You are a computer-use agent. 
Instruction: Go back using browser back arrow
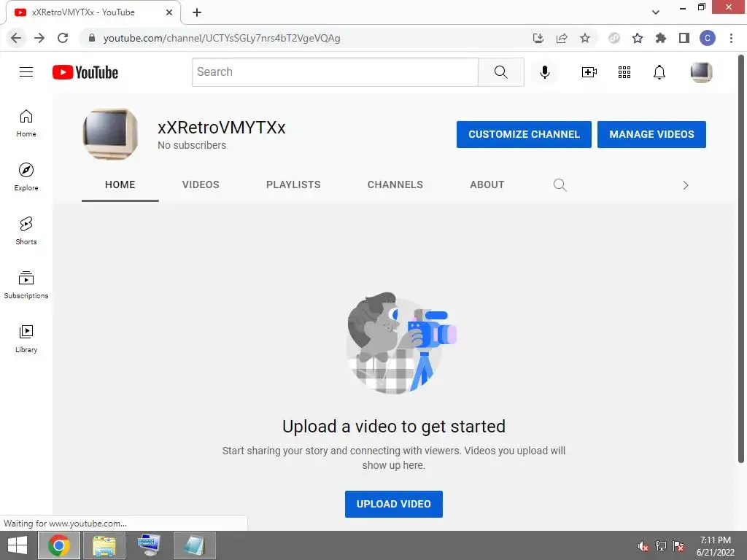[16, 38]
